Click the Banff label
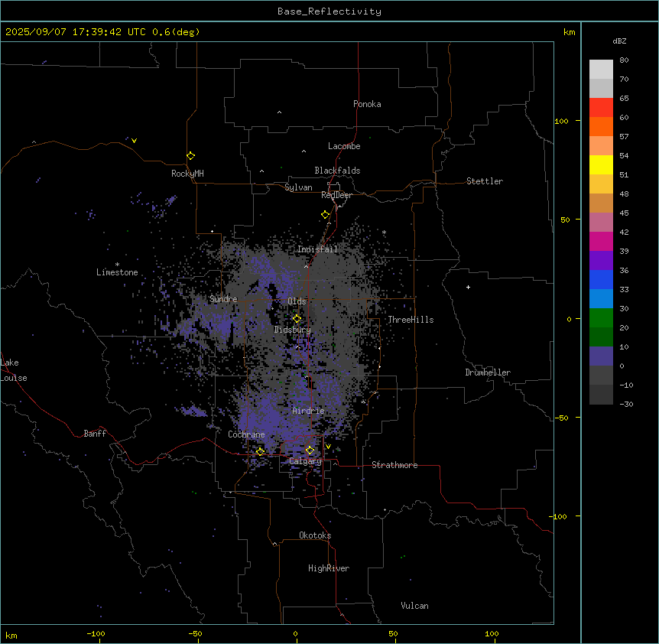659x644 pixels. tap(95, 434)
